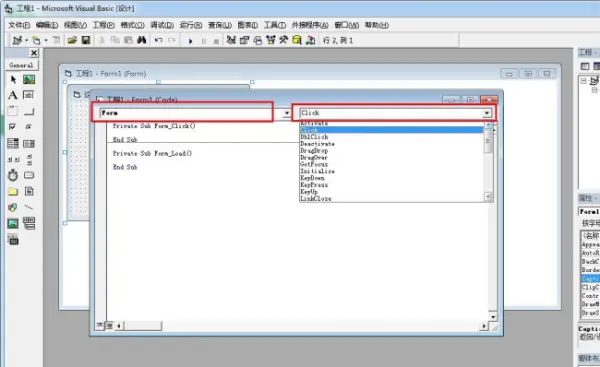Select the ComboBox control in toolbox

click(13, 143)
